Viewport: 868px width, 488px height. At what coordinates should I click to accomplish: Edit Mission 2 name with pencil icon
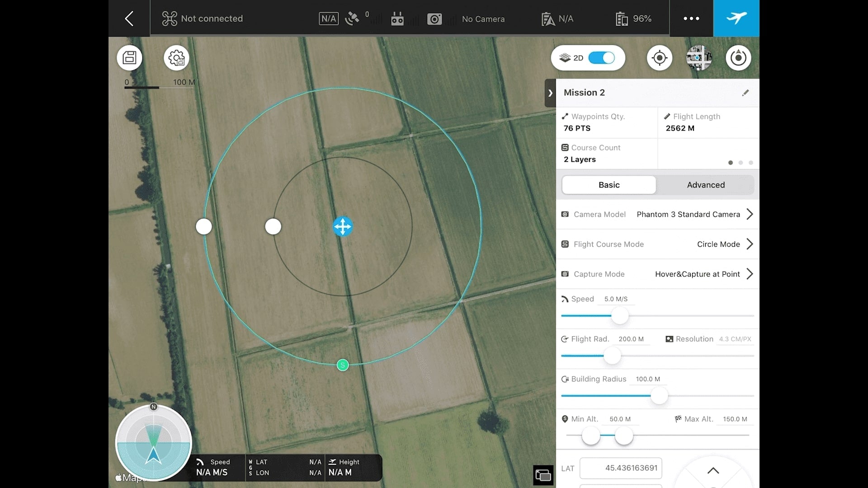pos(745,93)
